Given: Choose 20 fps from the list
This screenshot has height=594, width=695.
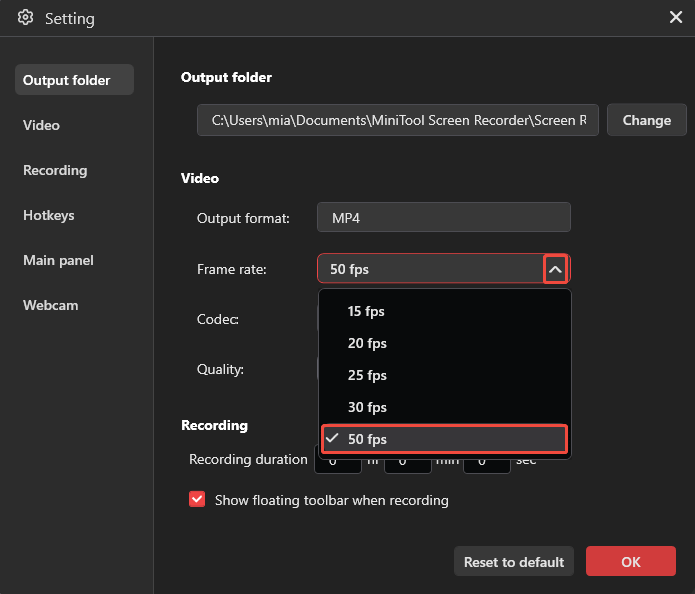Looking at the screenshot, I should [444, 343].
